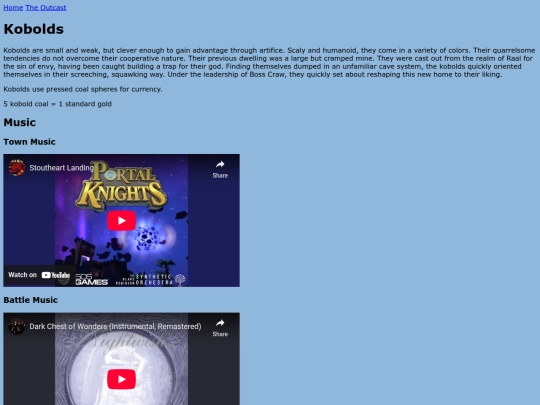
Task: Open the Home link
Action: pyautogui.click(x=13, y=8)
